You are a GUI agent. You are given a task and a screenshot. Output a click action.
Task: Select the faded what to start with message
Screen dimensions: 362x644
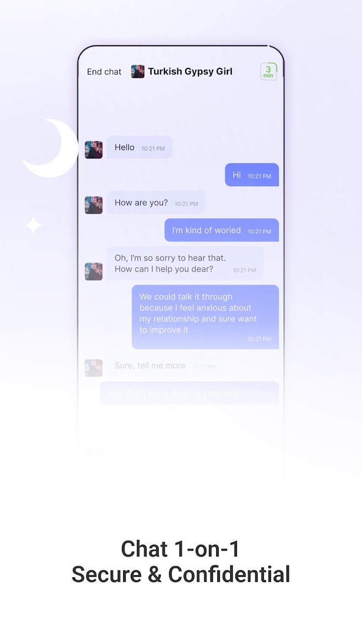(x=189, y=393)
